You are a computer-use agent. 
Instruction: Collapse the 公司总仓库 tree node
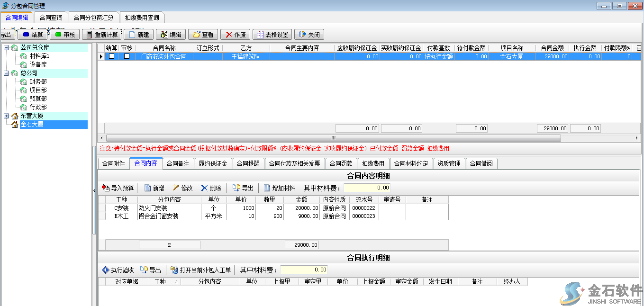pyautogui.click(x=6, y=47)
